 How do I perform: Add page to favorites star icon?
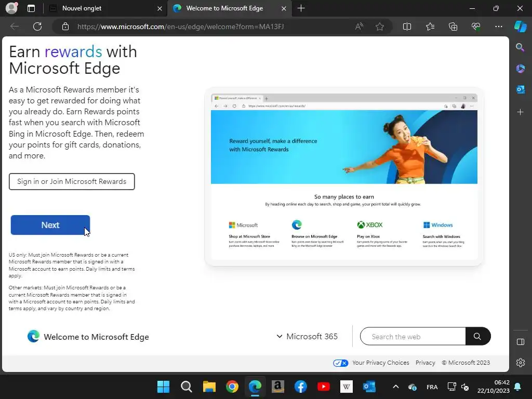pos(380,26)
